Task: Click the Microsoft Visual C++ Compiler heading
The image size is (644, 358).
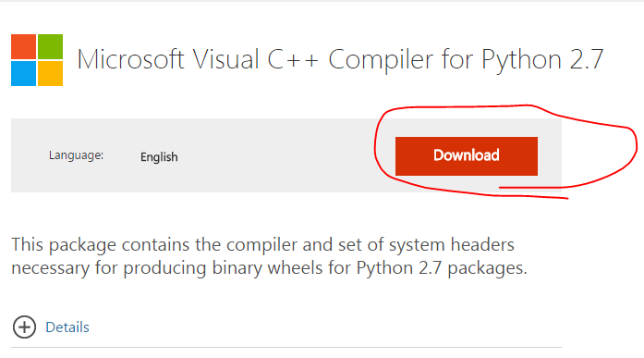Action: [x=340, y=59]
